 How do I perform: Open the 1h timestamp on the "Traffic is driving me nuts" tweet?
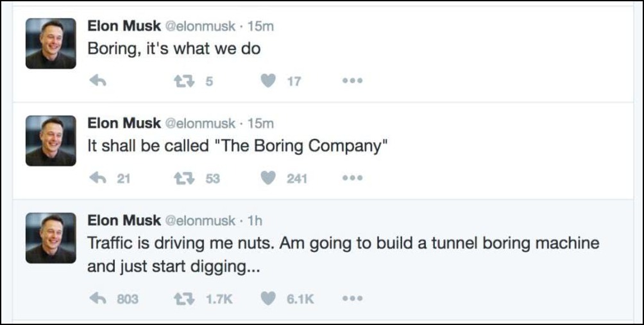[x=255, y=221]
